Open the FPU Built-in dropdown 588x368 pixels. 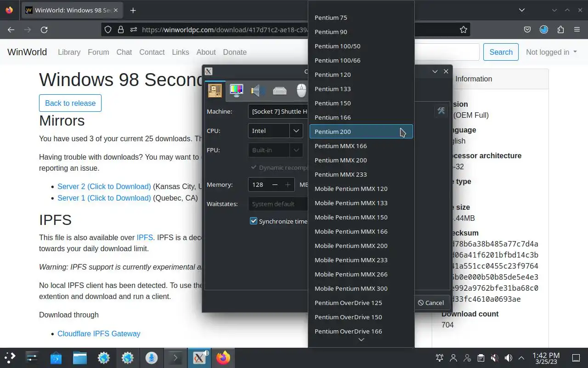(x=275, y=150)
